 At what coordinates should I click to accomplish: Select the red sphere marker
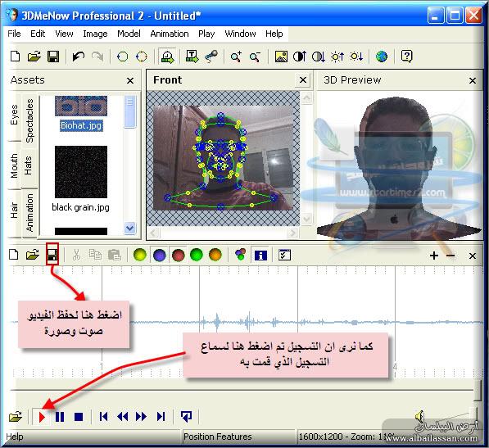[x=178, y=255]
